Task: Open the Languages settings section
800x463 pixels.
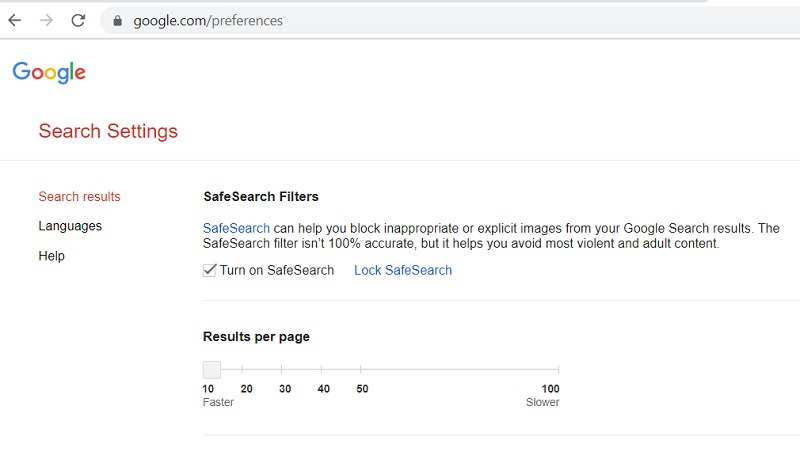Action: coord(70,226)
